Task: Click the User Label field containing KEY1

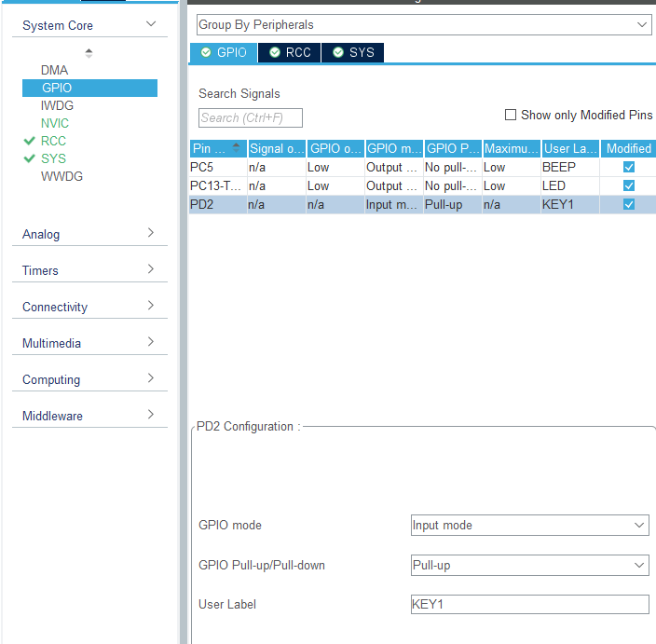Action: [x=529, y=604]
